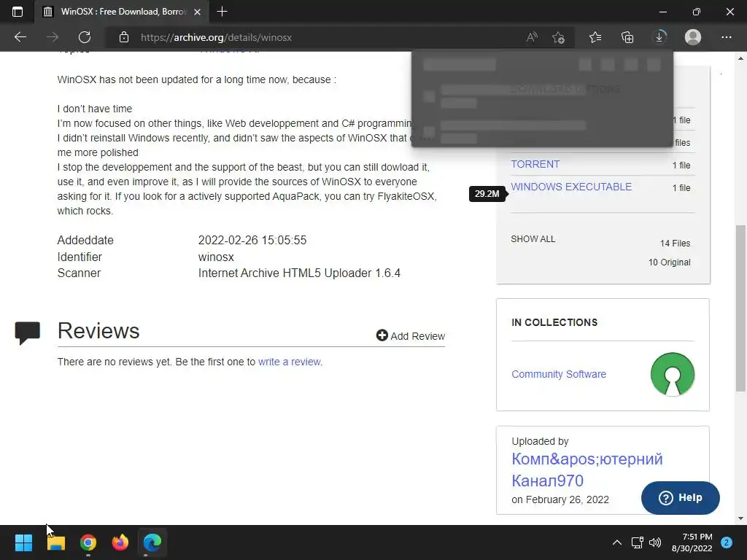The height and width of the screenshot is (560, 747).
Task: Launch Firefox from taskbar
Action: pyautogui.click(x=120, y=542)
